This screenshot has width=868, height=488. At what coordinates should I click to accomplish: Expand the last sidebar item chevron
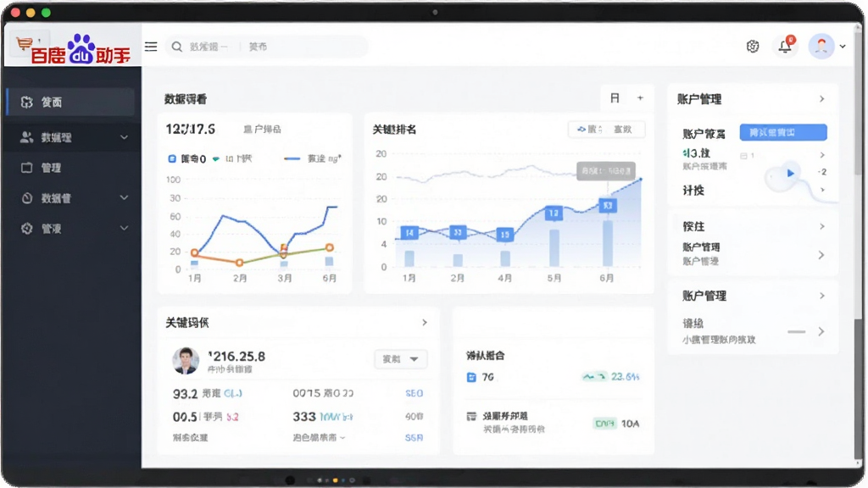pyautogui.click(x=124, y=228)
